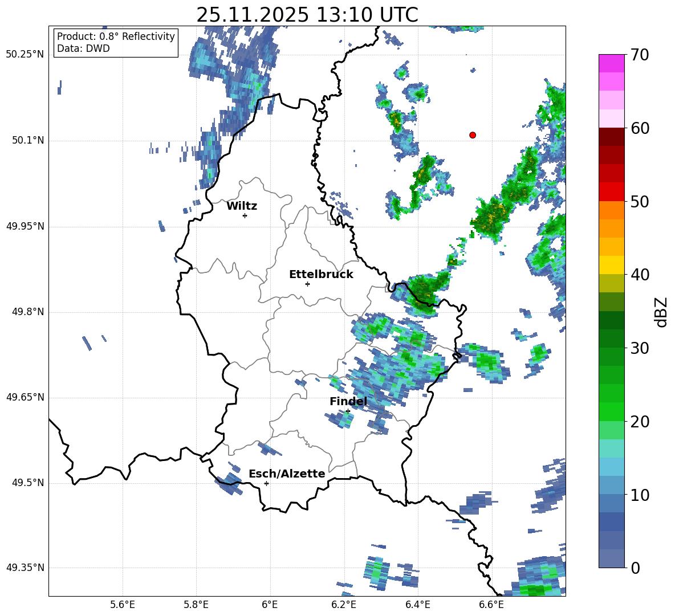Click the title 25.11.2025 13:10 UTC

click(307, 15)
